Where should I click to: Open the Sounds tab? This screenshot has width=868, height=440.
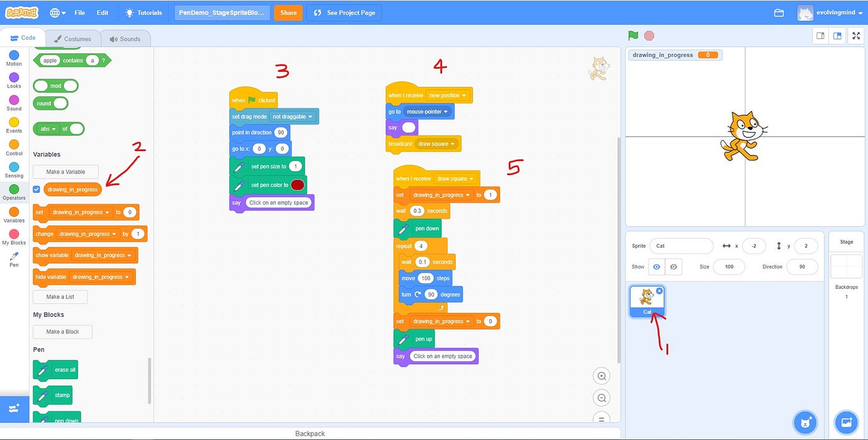click(x=125, y=38)
